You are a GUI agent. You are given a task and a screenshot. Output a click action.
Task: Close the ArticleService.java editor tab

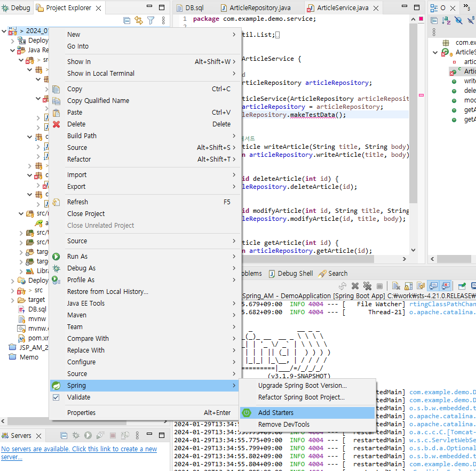[376, 8]
